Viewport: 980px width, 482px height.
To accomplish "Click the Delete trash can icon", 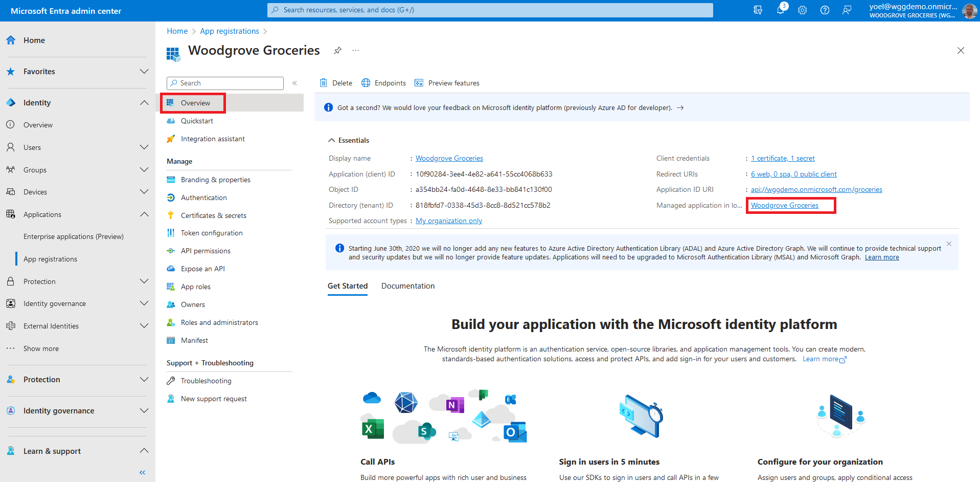I will (x=324, y=83).
